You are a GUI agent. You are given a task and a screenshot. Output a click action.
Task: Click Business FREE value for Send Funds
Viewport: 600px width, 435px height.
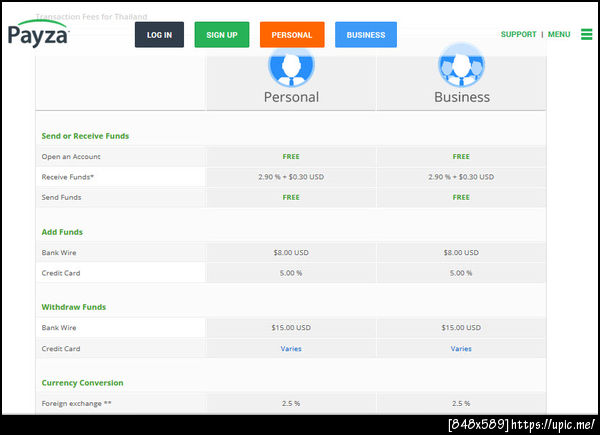pyautogui.click(x=461, y=197)
